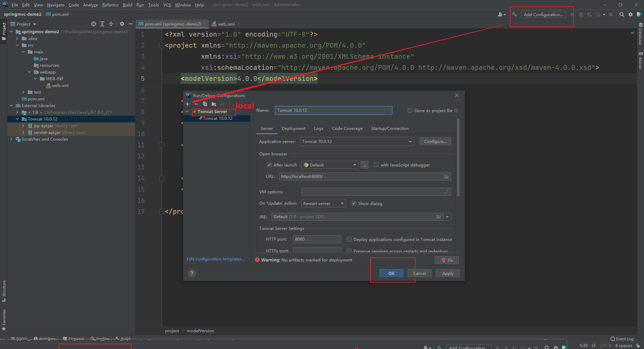644x349 pixels.
Task: Open the JRE dropdown arrow
Action: click(447, 217)
